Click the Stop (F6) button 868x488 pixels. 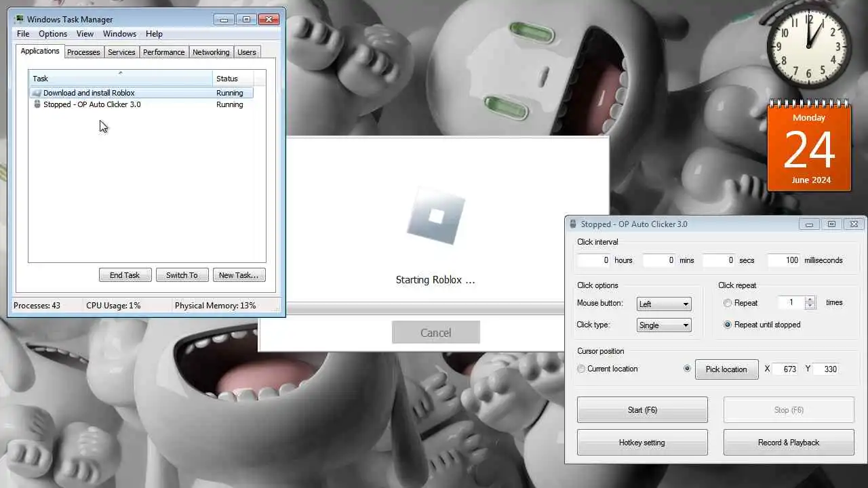[x=789, y=410]
